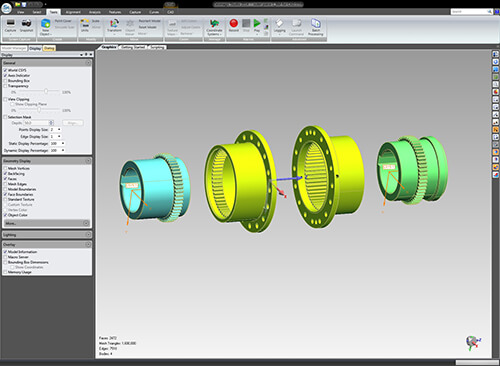
Task: Open the Logging tool
Action: pyautogui.click(x=279, y=27)
